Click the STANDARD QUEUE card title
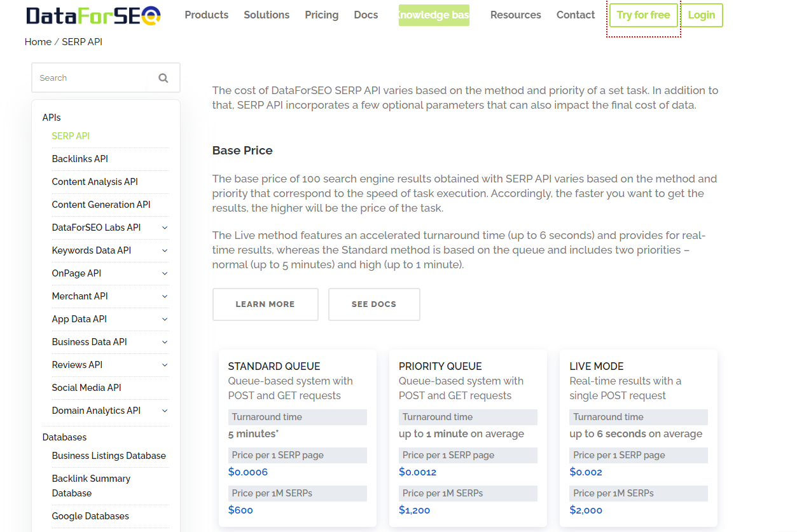Screen dimensions: 797x532 pos(274,366)
